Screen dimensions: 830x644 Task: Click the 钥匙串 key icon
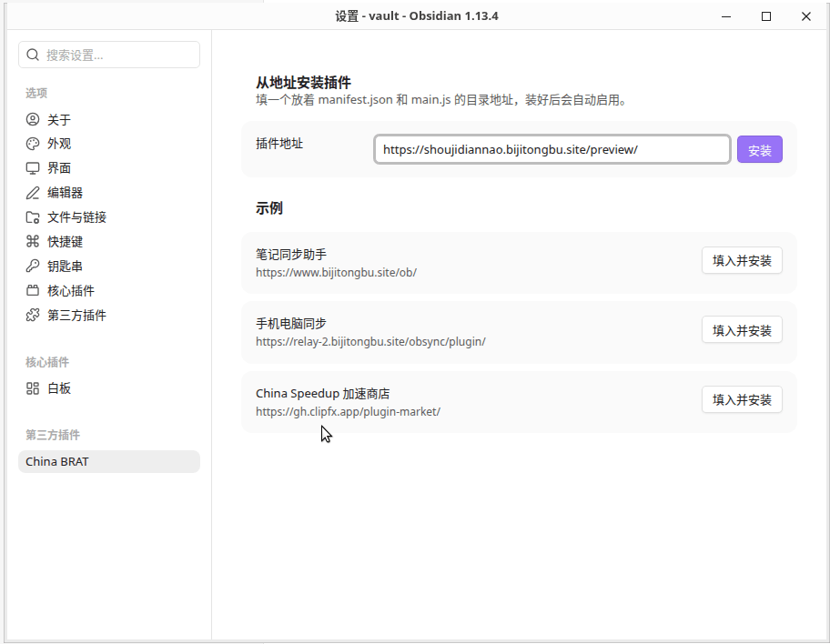33,266
